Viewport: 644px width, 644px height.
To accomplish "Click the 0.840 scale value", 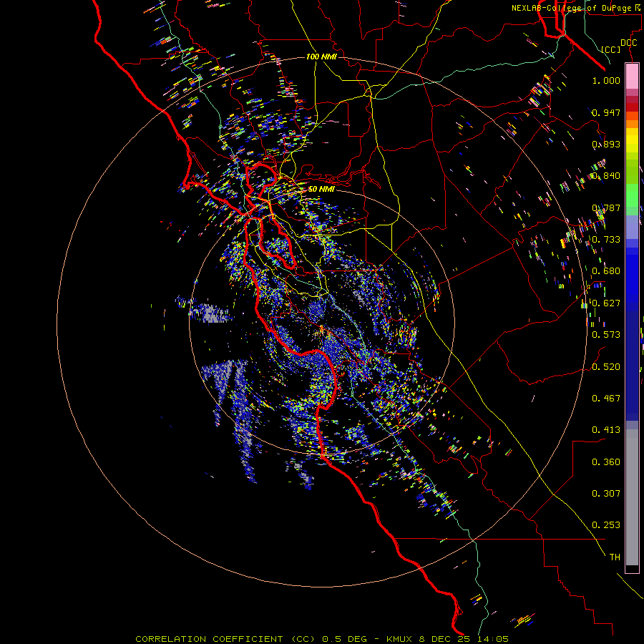I will pyautogui.click(x=606, y=176).
